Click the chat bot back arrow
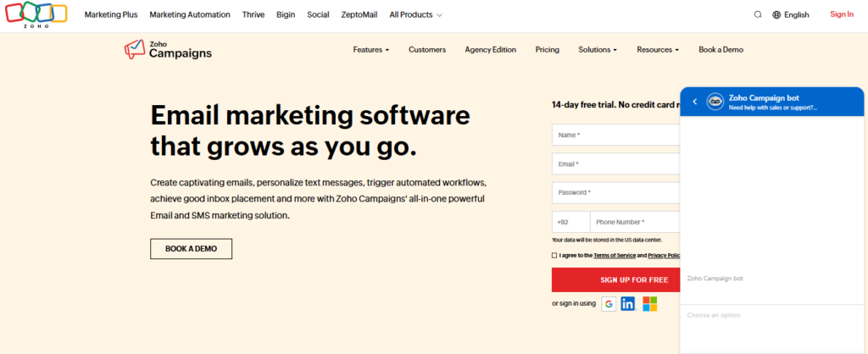The height and width of the screenshot is (354, 868). tap(695, 102)
